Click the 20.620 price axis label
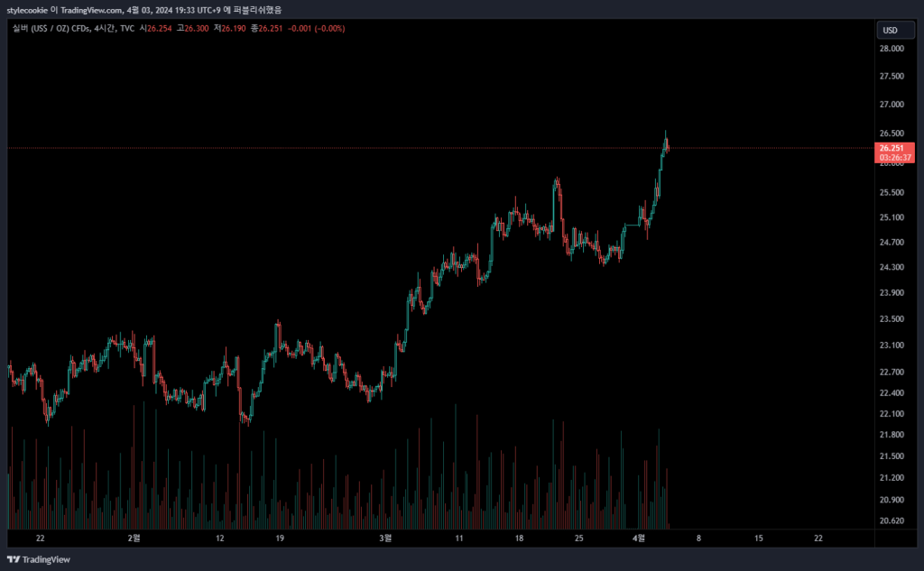This screenshot has width=924, height=571. tap(892, 521)
